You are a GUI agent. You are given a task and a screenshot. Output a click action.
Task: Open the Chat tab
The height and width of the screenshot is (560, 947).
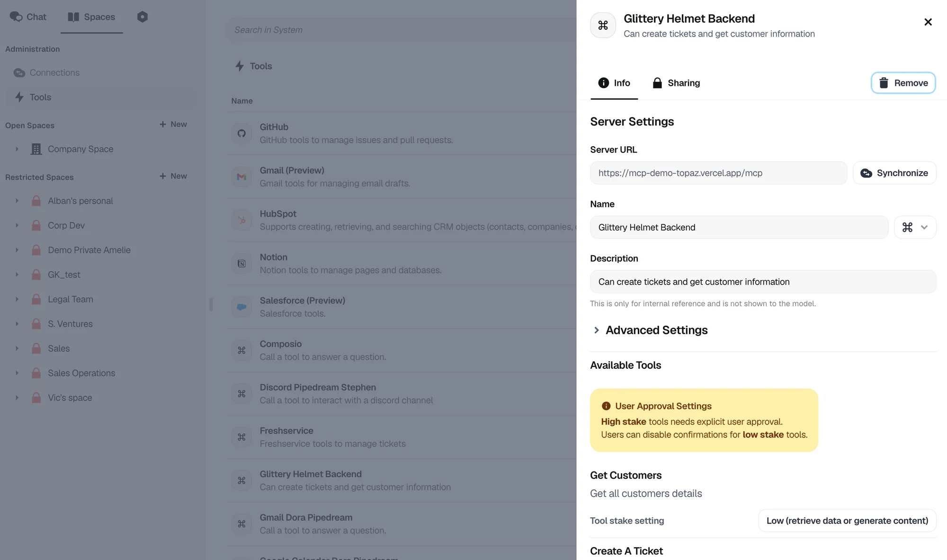[x=28, y=17]
